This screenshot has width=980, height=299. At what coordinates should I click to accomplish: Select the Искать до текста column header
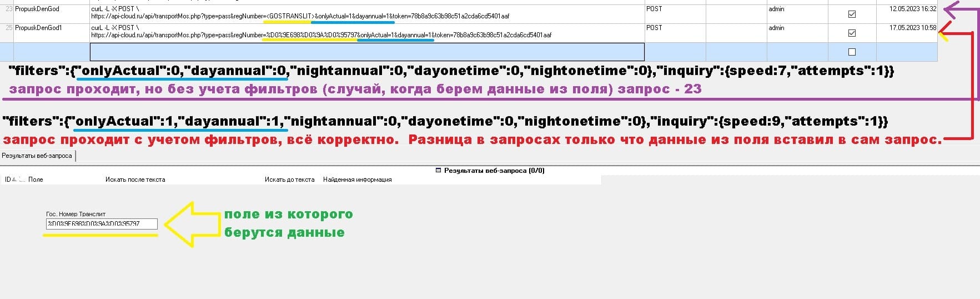click(x=289, y=180)
